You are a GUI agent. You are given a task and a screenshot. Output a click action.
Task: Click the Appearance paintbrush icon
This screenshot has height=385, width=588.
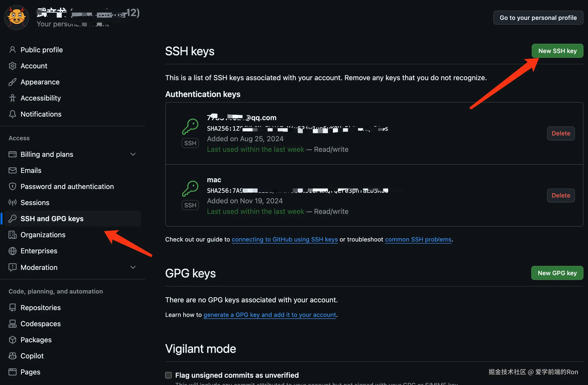pyautogui.click(x=12, y=82)
